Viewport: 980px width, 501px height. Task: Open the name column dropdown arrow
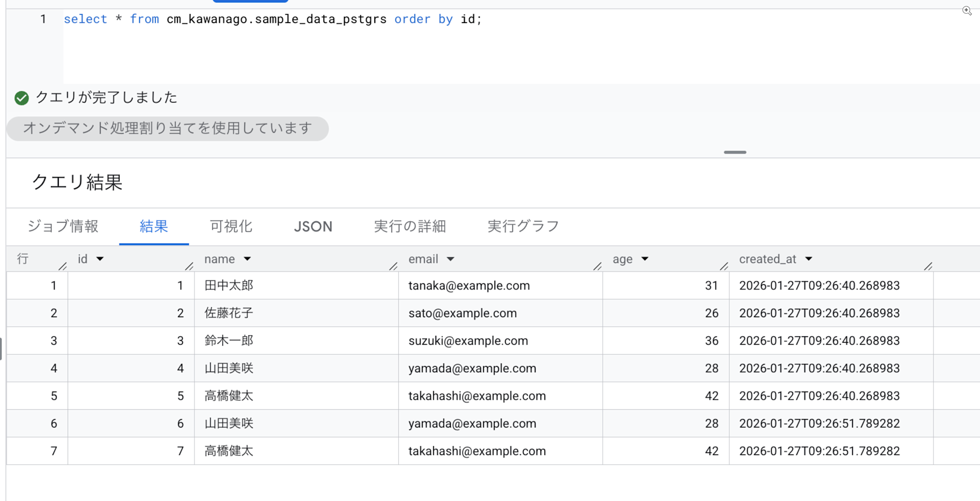coord(247,259)
